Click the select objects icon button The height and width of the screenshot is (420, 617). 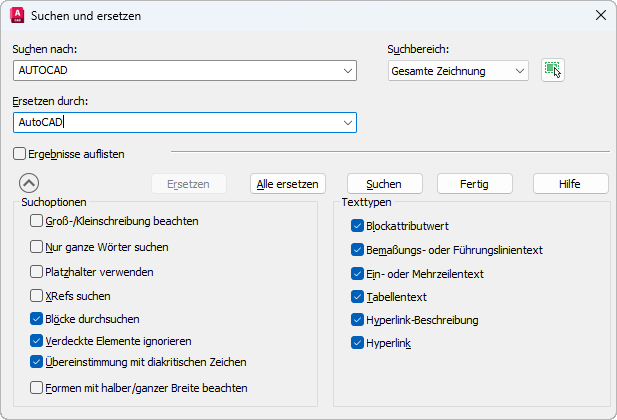click(x=552, y=70)
